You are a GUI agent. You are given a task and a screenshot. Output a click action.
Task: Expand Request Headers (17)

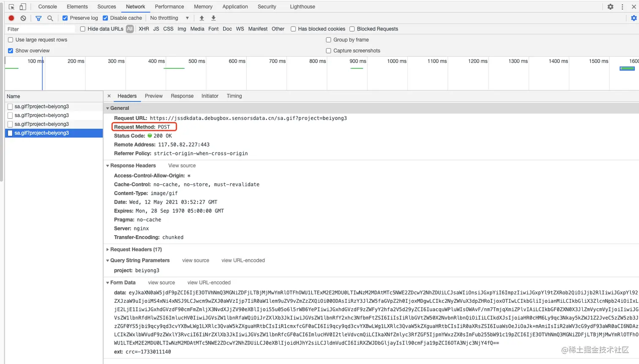pos(108,250)
